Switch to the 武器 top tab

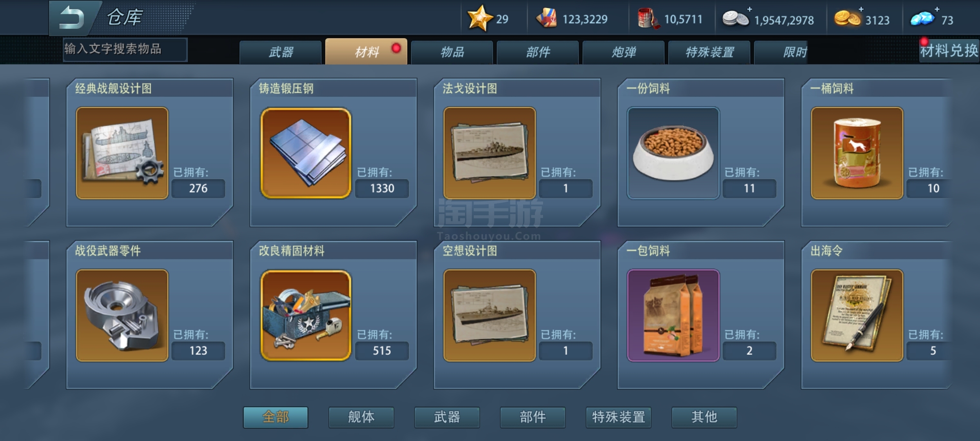point(281,52)
